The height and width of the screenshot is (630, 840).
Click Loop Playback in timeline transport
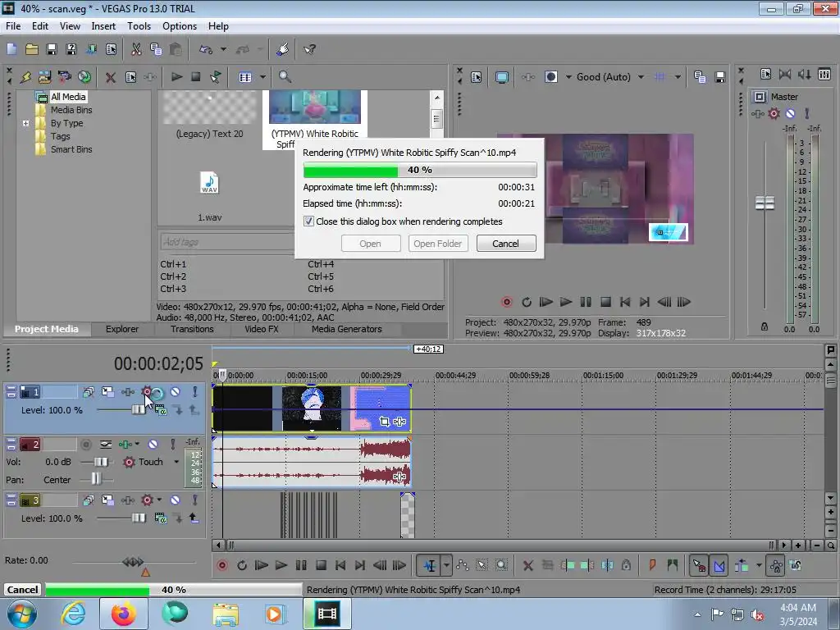242,565
